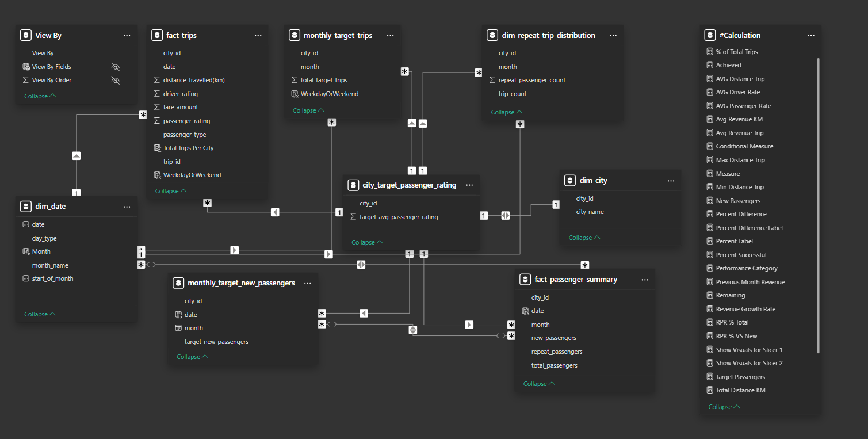
Task: Click the measure icon beside Revenue Growth Rate
Action: tap(710, 309)
